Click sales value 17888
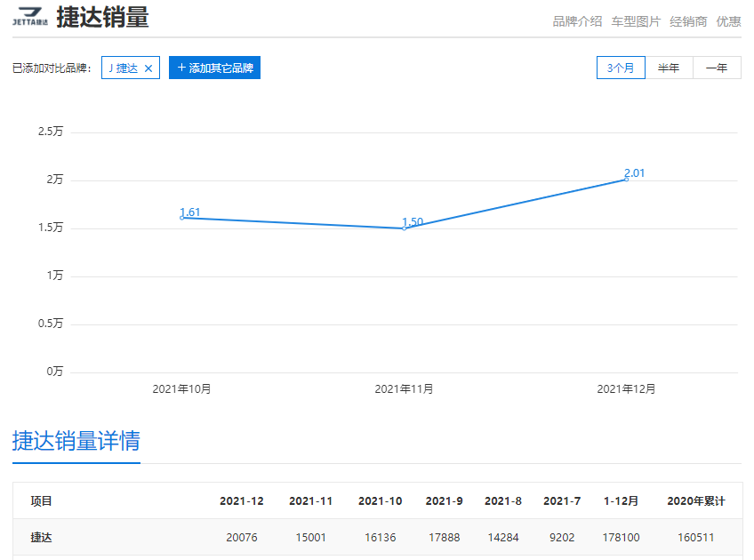Viewport: 754px width, 560px height. [444, 538]
